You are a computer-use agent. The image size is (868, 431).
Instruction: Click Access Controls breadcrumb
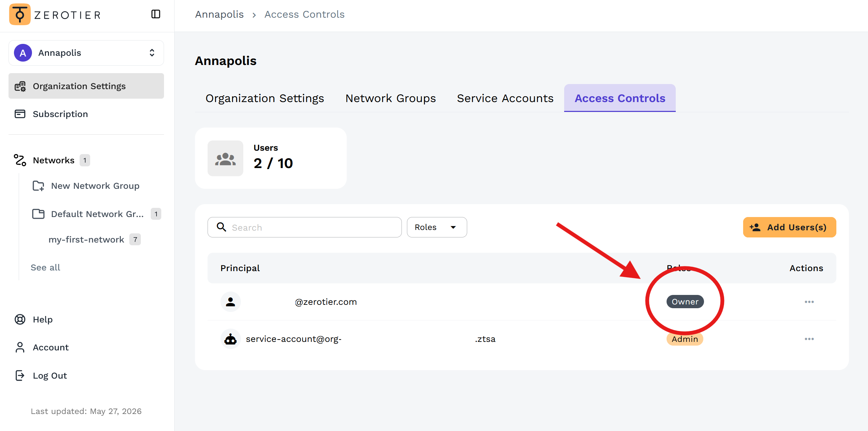click(305, 14)
